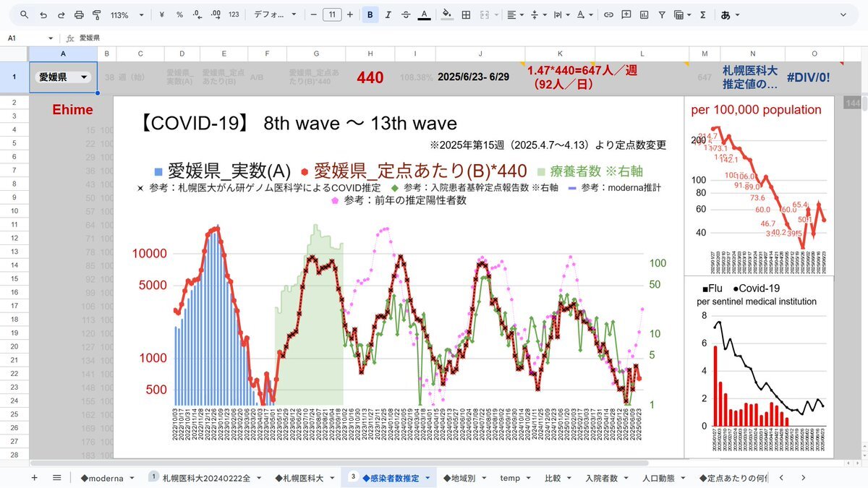Open the functions sigma menu
This screenshot has height=488, width=868.
pyautogui.click(x=703, y=14)
